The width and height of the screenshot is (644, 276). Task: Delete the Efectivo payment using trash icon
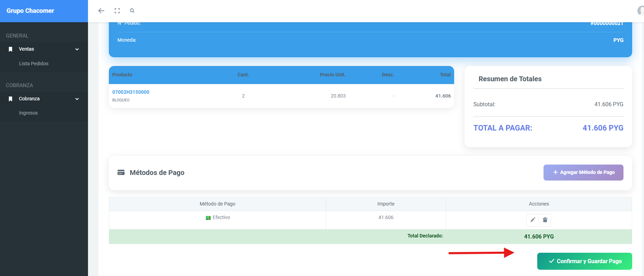click(x=545, y=220)
